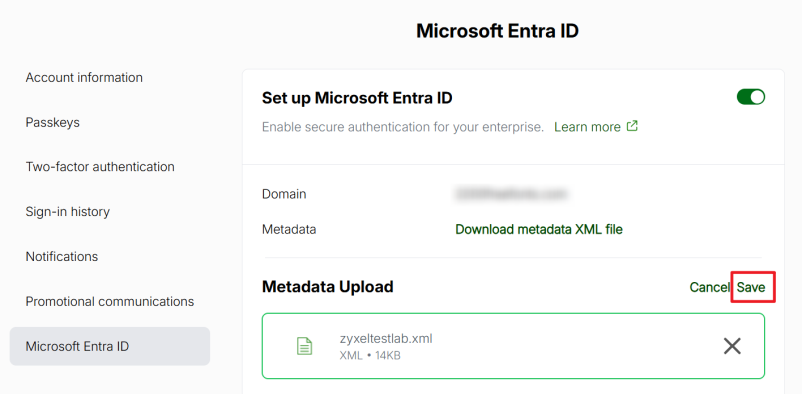
Task: Select Notifications in the sidebar
Action: [x=62, y=256]
